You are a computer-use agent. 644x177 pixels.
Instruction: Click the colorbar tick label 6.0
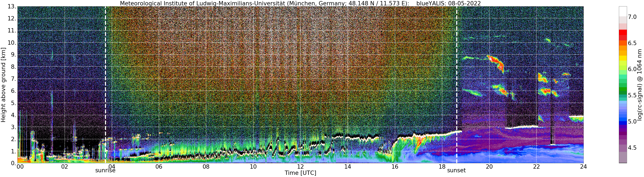[632, 69]
